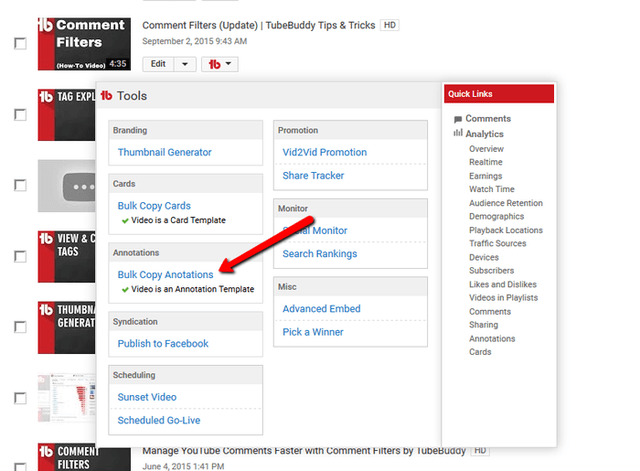Go to Realtime analytics
The height and width of the screenshot is (471, 640).
click(x=486, y=162)
